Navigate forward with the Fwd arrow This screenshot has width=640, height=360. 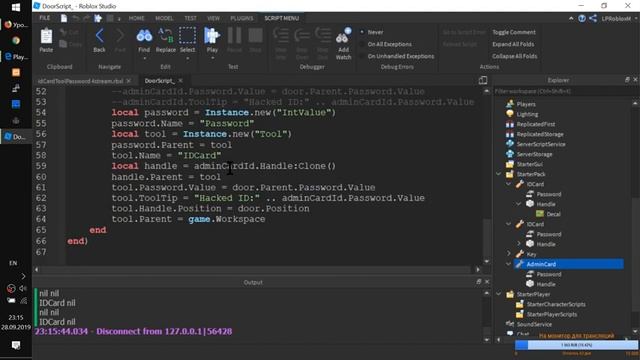coord(120,36)
